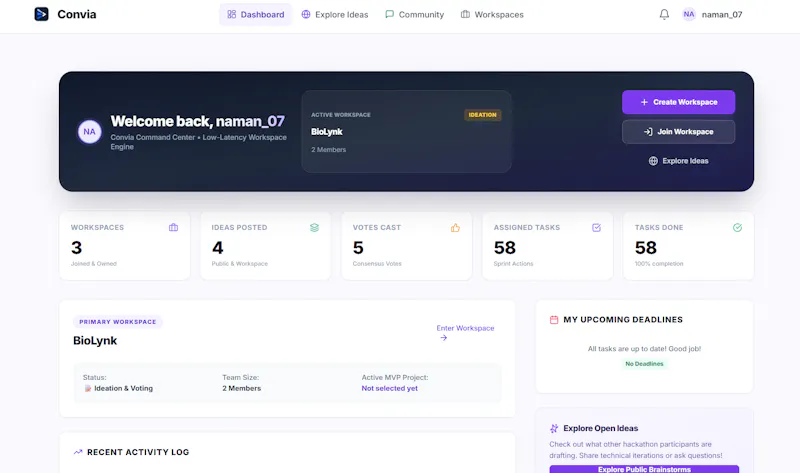Click the Welcome back, naman_07 heading
This screenshot has width=800, height=473.
pyautogui.click(x=197, y=121)
